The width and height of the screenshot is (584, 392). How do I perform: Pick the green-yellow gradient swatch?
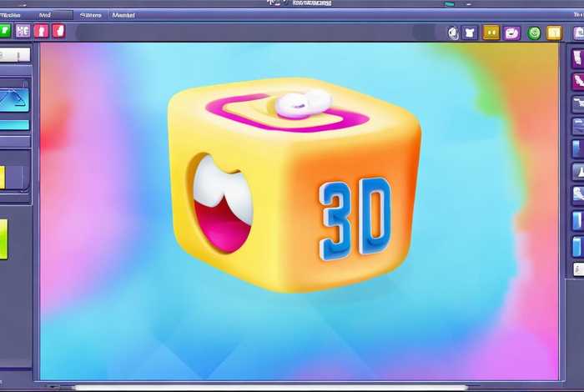coord(3,239)
